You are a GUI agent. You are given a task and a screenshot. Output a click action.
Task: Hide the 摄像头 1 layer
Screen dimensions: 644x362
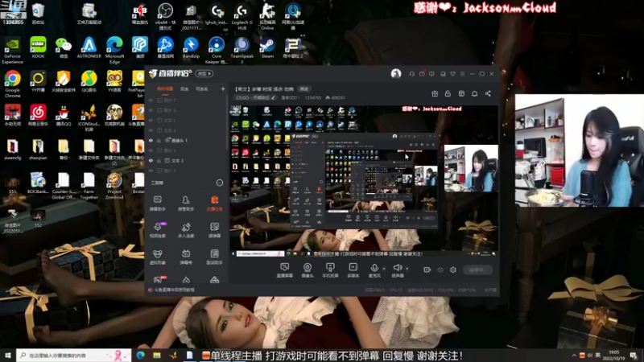pyautogui.click(x=151, y=140)
